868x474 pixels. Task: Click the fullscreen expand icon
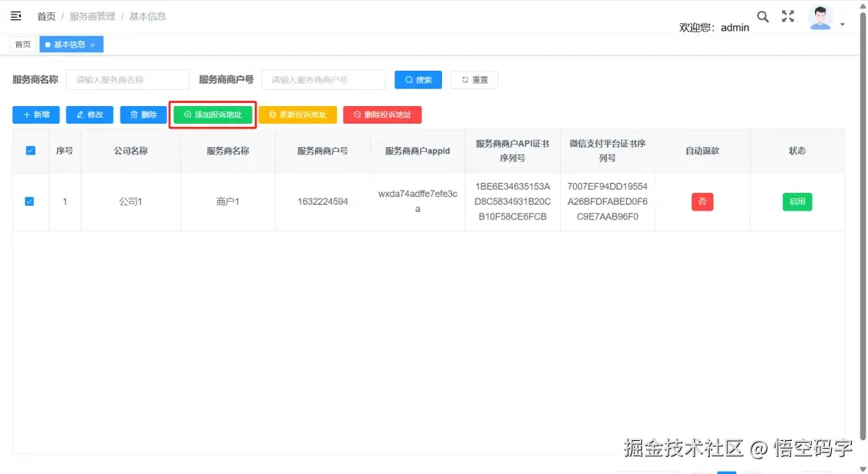click(x=788, y=16)
